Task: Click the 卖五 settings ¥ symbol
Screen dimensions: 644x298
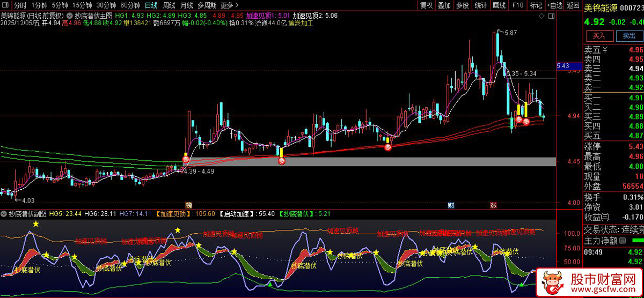Action: pyautogui.click(x=605, y=50)
